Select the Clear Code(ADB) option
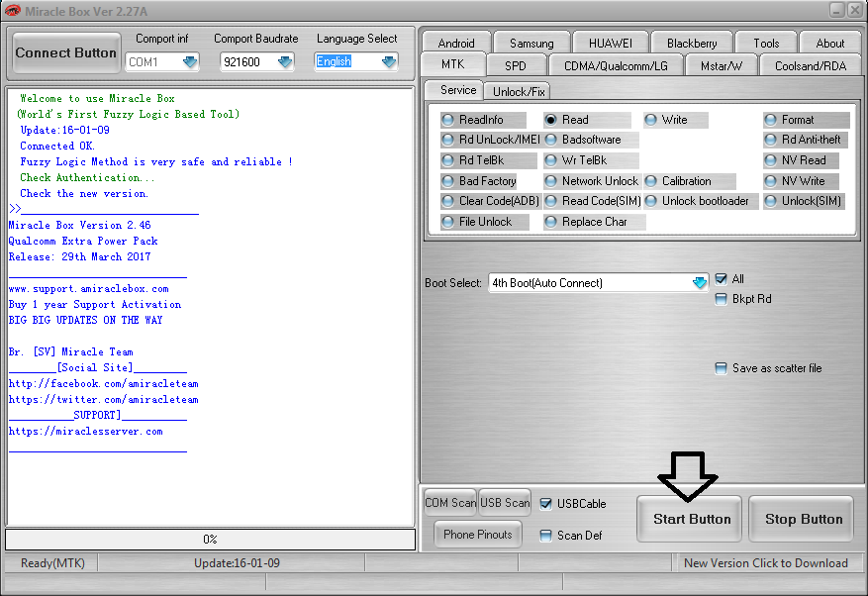This screenshot has height=596, width=868. [491, 201]
